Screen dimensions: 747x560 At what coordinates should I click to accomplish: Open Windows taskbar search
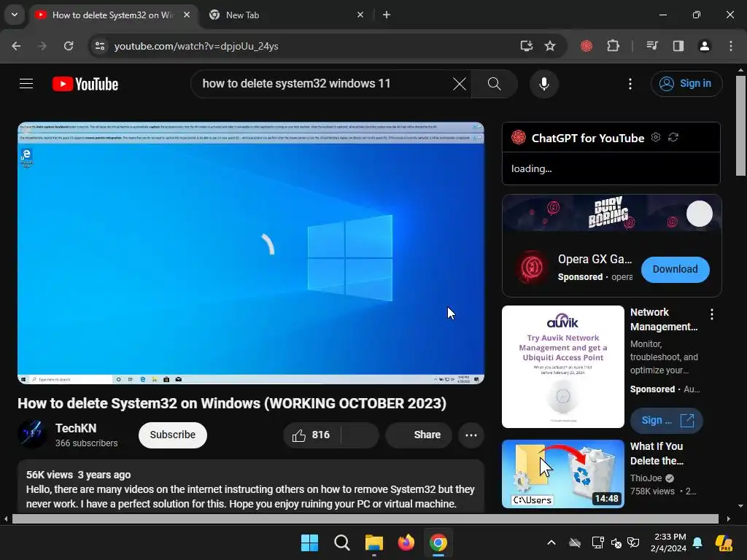point(341,542)
